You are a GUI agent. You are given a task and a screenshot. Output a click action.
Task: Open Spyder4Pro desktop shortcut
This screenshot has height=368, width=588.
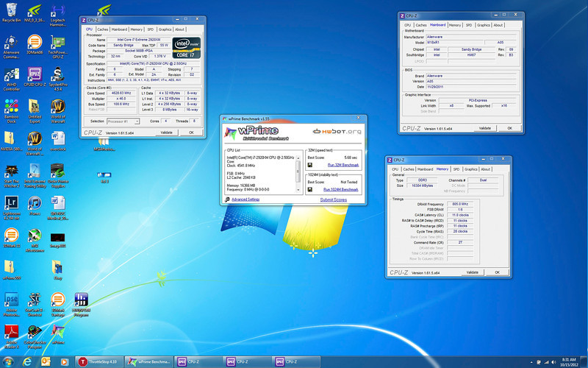pos(57,79)
